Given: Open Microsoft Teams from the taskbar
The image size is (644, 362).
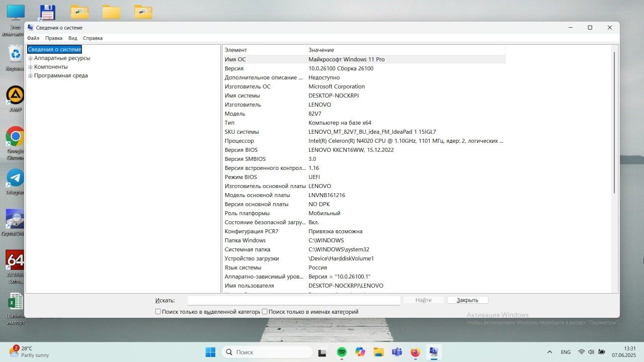Looking at the screenshot, I should (397, 352).
